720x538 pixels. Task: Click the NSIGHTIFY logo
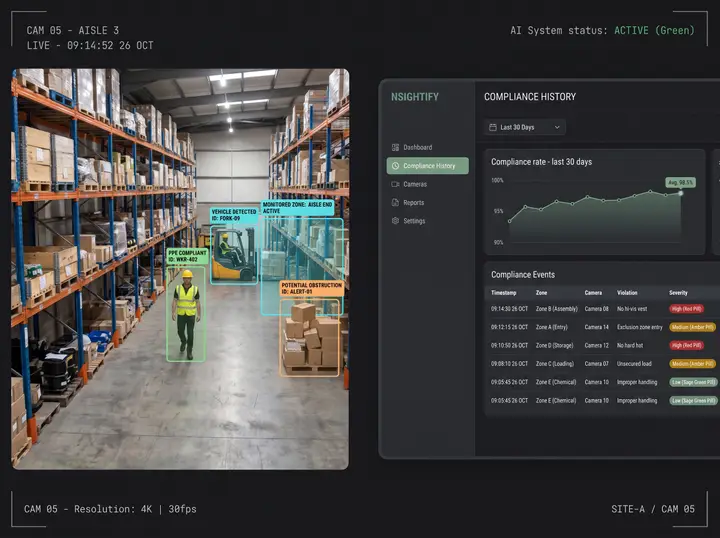[415, 97]
